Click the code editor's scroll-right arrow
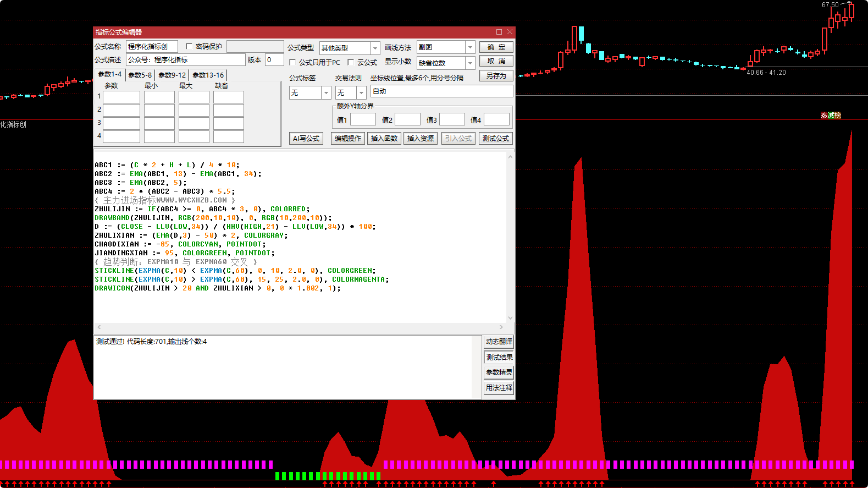Viewport: 868px width, 488px height. (x=501, y=327)
